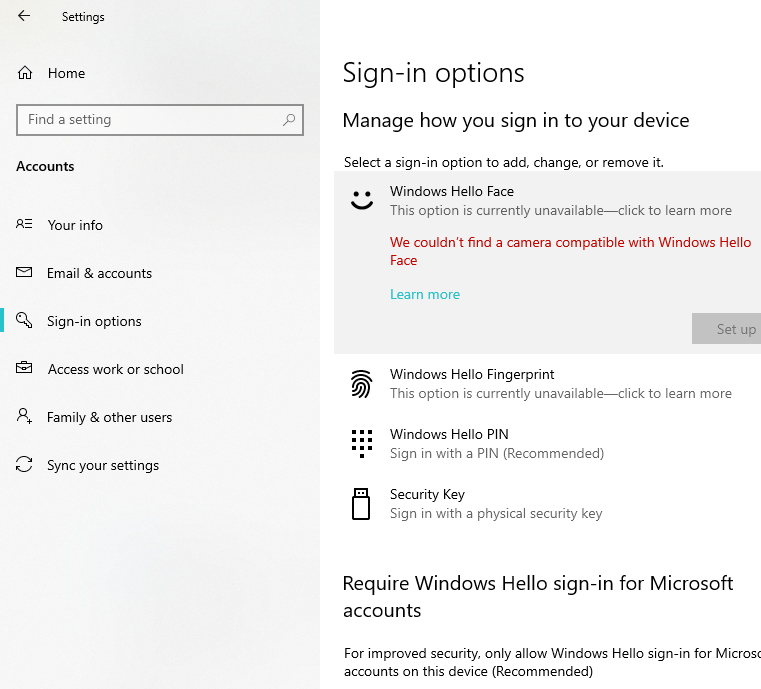Click the Your info person-card icon

(x=24, y=224)
